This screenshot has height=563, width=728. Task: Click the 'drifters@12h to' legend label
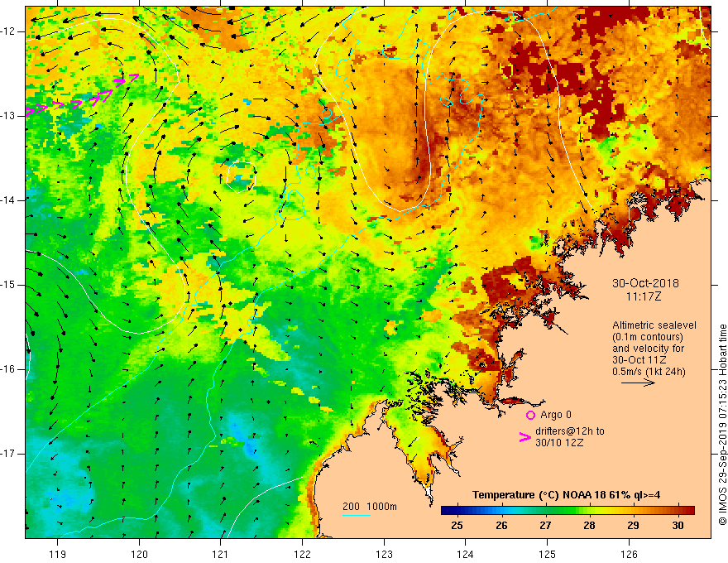coord(570,431)
